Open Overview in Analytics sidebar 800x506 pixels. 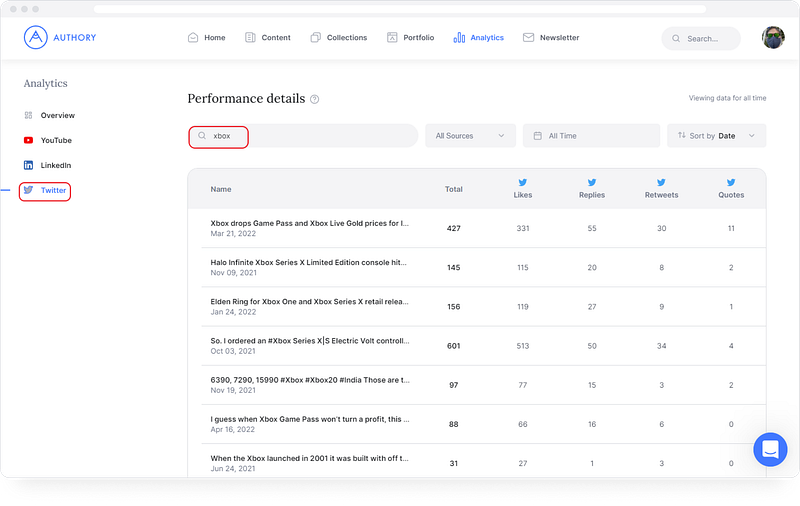pyautogui.click(x=49, y=115)
